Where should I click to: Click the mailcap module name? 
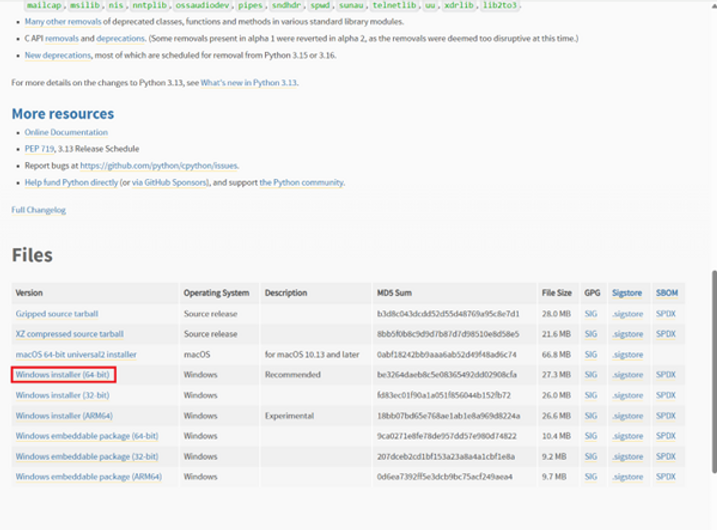tap(43, 5)
